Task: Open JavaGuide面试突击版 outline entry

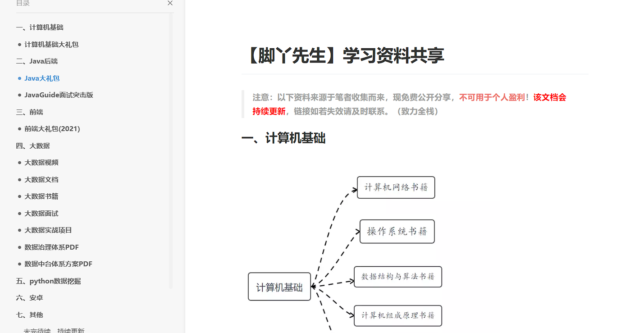Action: click(x=59, y=95)
